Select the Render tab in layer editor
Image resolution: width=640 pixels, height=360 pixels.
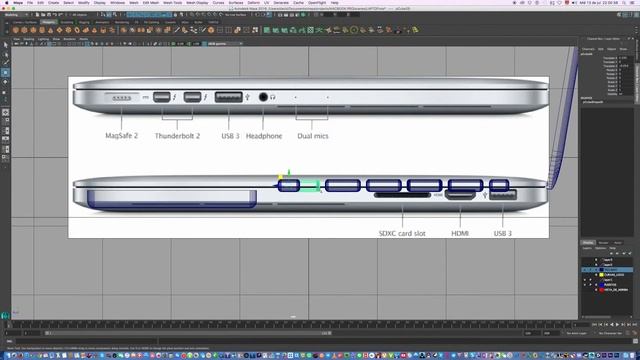pyautogui.click(x=603, y=243)
